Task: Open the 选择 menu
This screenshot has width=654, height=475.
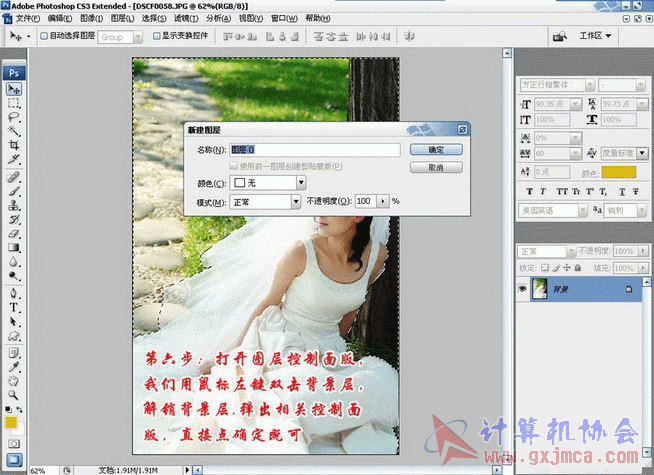Action: pos(154,18)
